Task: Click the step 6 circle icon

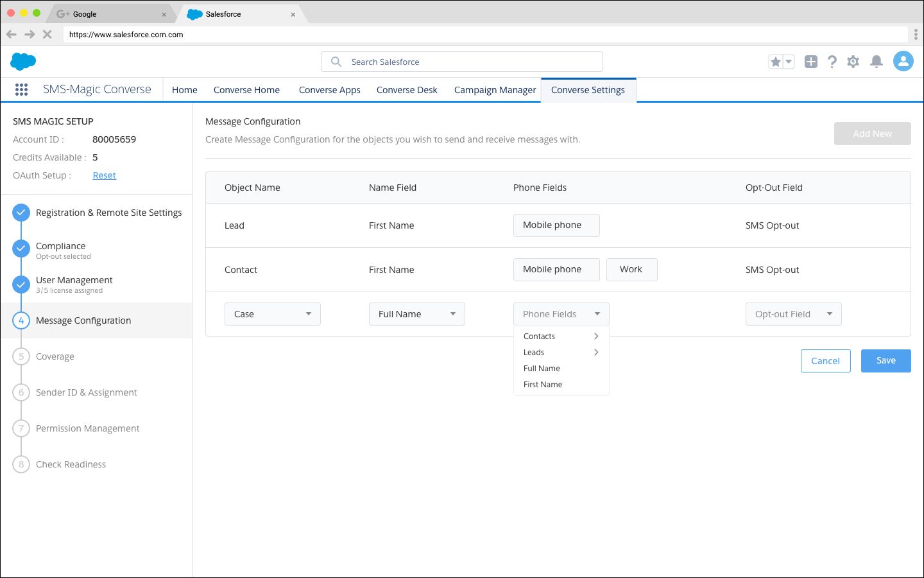Action: [x=21, y=392]
